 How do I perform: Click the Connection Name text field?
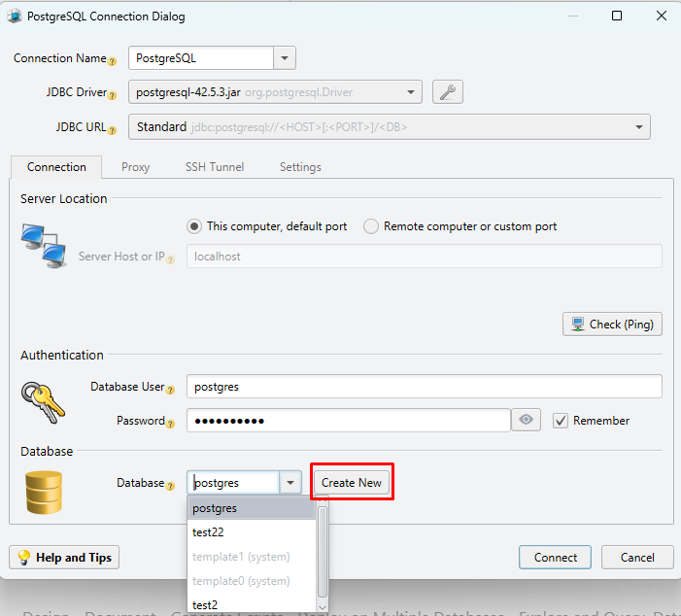point(201,57)
